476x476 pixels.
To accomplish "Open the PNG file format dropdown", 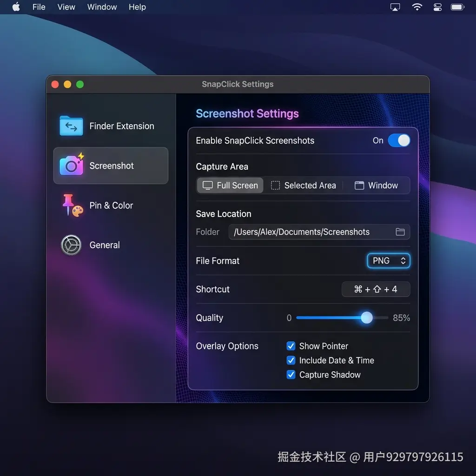I will coord(389,261).
